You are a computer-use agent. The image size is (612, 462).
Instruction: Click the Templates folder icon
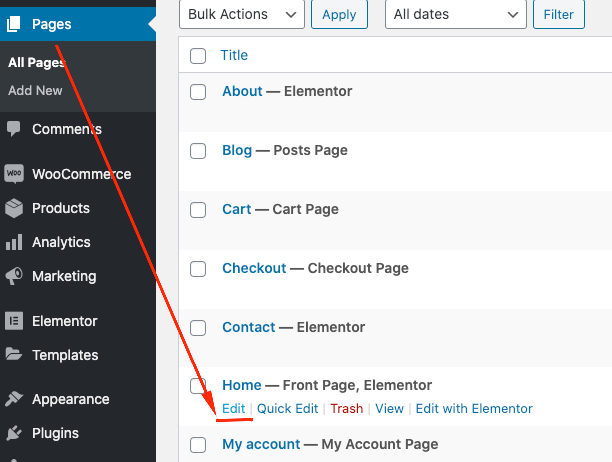14,355
